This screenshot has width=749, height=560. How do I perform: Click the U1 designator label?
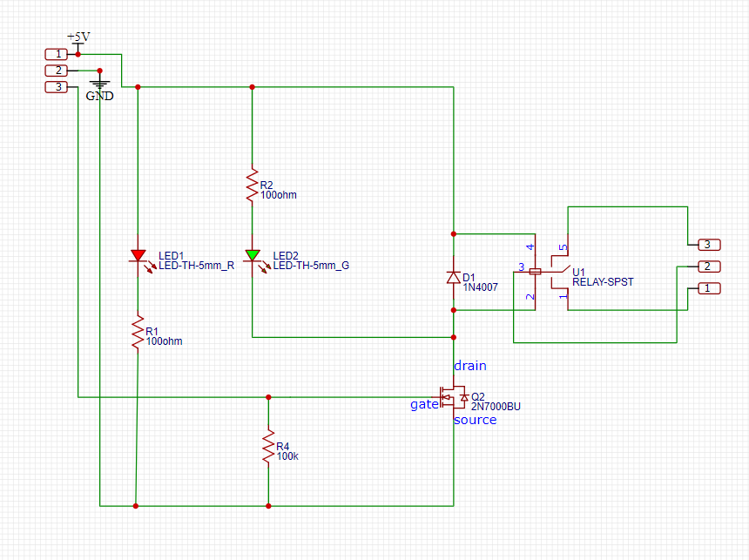click(578, 273)
